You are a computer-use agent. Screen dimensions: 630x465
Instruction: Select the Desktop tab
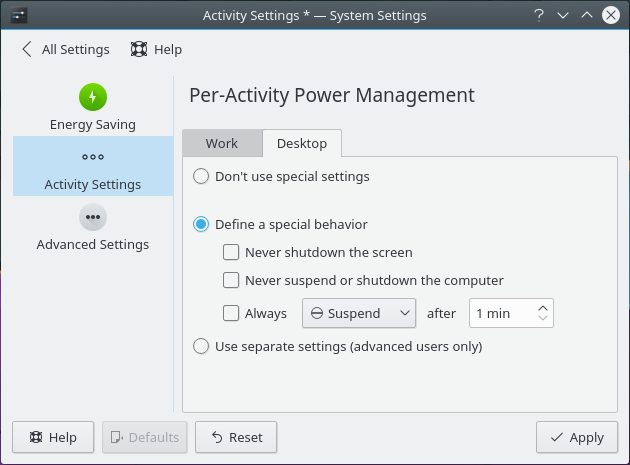(302, 143)
